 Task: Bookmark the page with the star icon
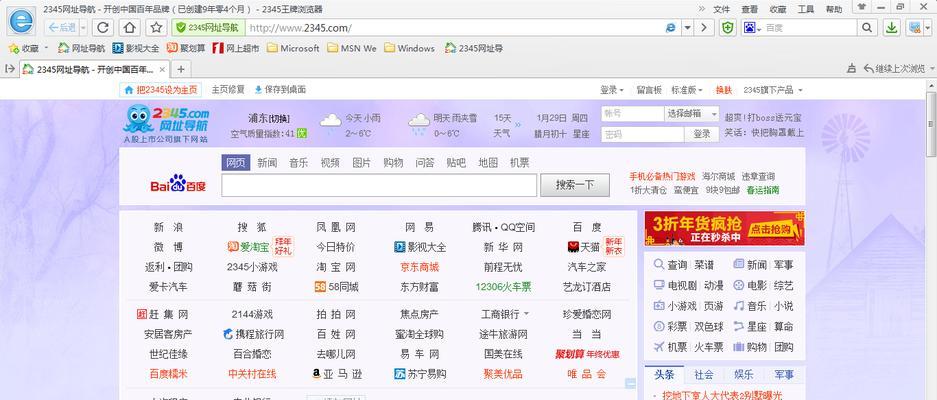pyautogui.click(x=156, y=28)
